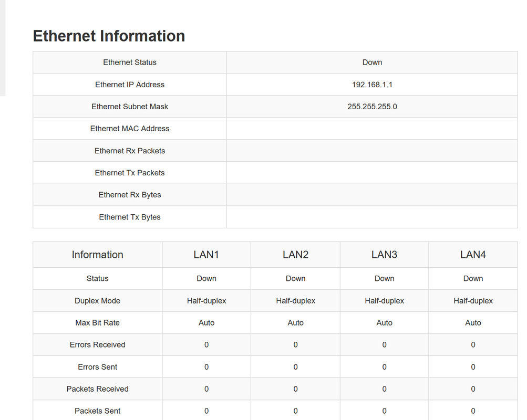Screen dimensions: 527x420
Task: Click the Ethernet Rx Bytes label
Action: pos(130,195)
